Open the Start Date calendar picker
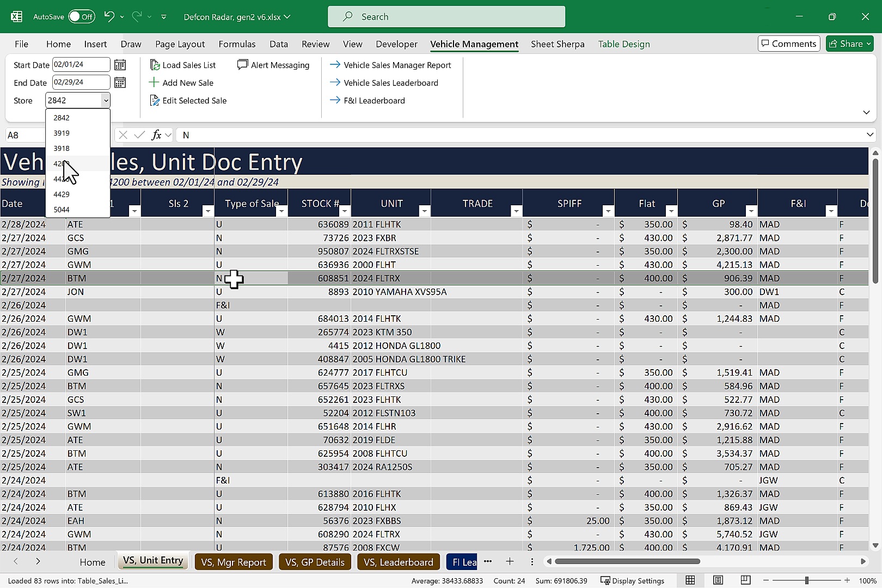The image size is (882, 588). [120, 64]
